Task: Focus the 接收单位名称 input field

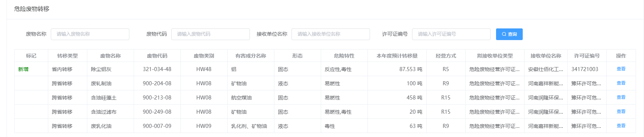Action: coord(331,34)
